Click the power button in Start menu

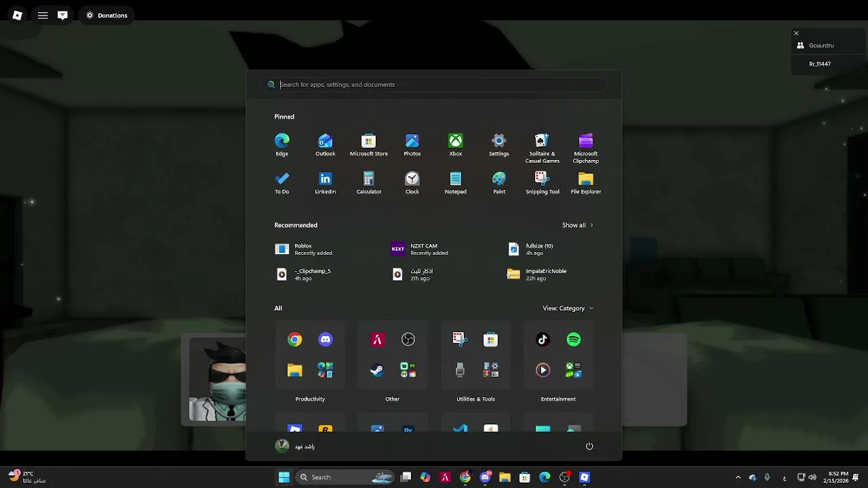pos(589,446)
